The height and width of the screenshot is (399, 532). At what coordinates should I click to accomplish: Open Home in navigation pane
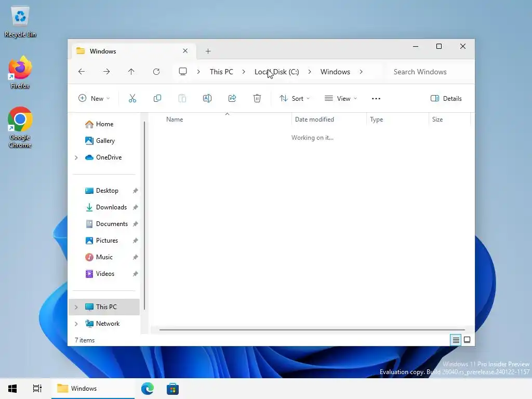click(104, 124)
